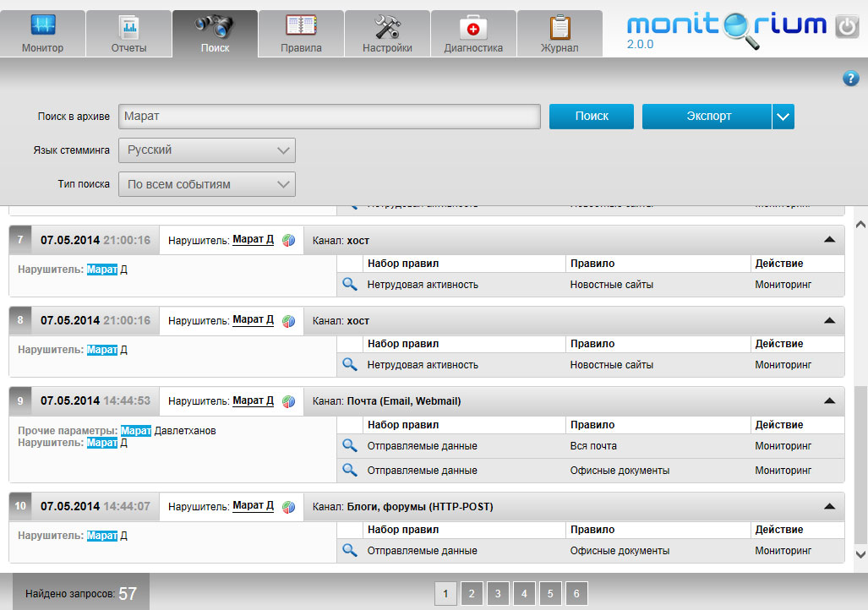868x610 pixels.
Task: Collapse event 7 with the triangle
Action: click(x=829, y=240)
